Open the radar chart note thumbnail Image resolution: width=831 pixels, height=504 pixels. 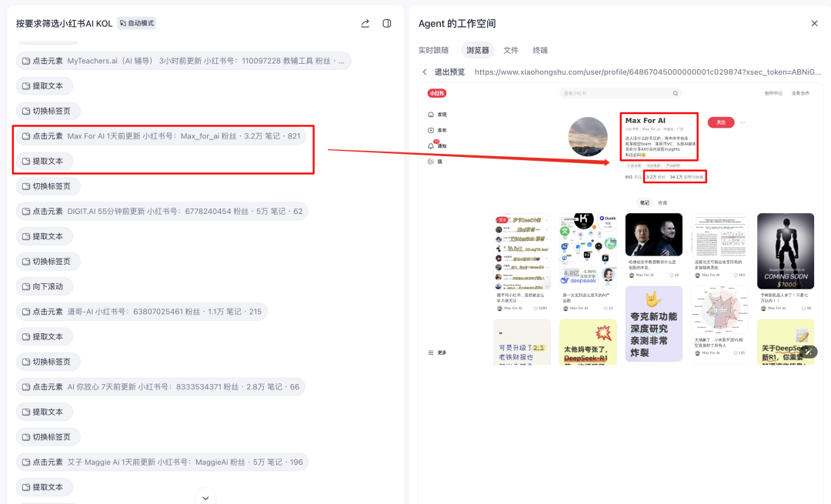pos(719,310)
